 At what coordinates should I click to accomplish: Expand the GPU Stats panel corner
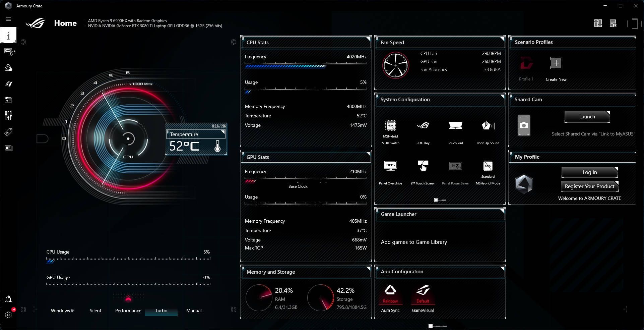(x=368, y=154)
